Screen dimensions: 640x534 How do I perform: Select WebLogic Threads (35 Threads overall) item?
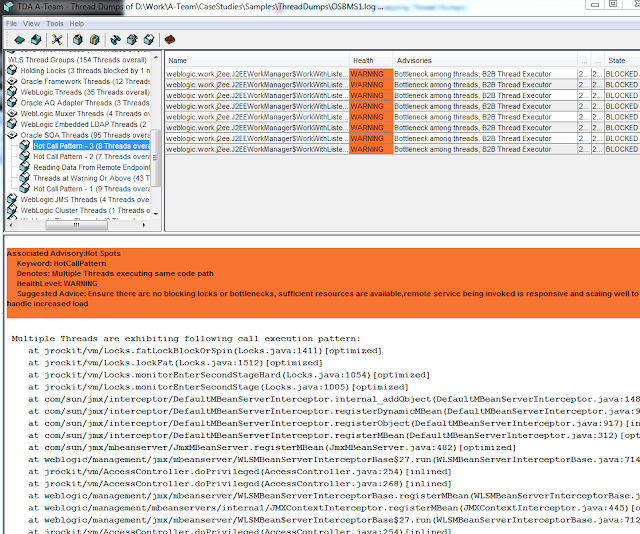coord(85,92)
